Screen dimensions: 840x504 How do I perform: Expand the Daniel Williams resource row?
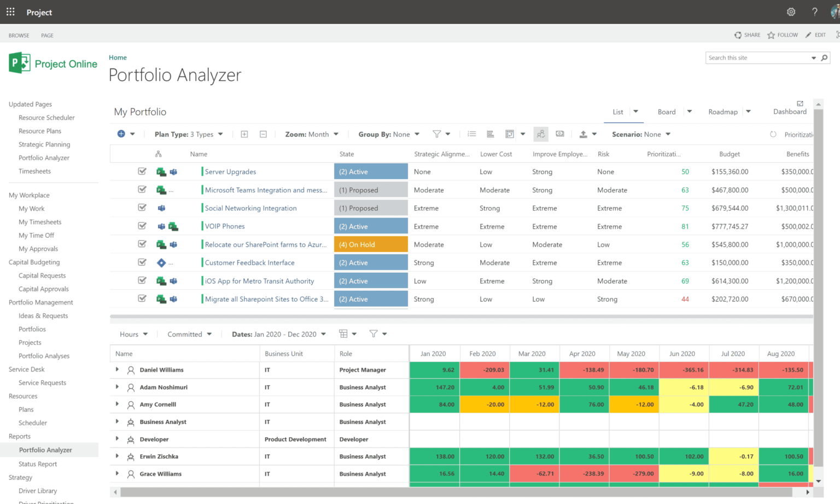(x=117, y=370)
